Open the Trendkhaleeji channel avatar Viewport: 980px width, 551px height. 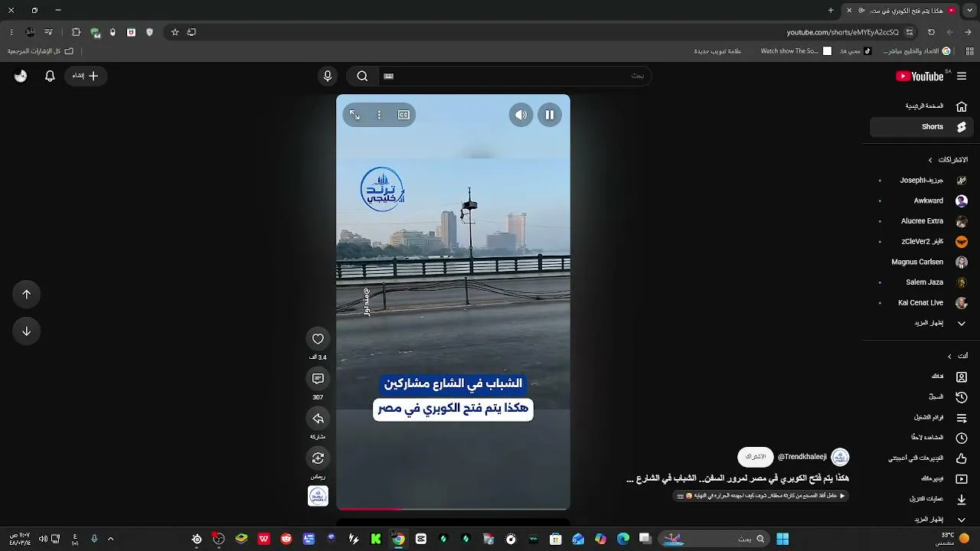point(840,457)
